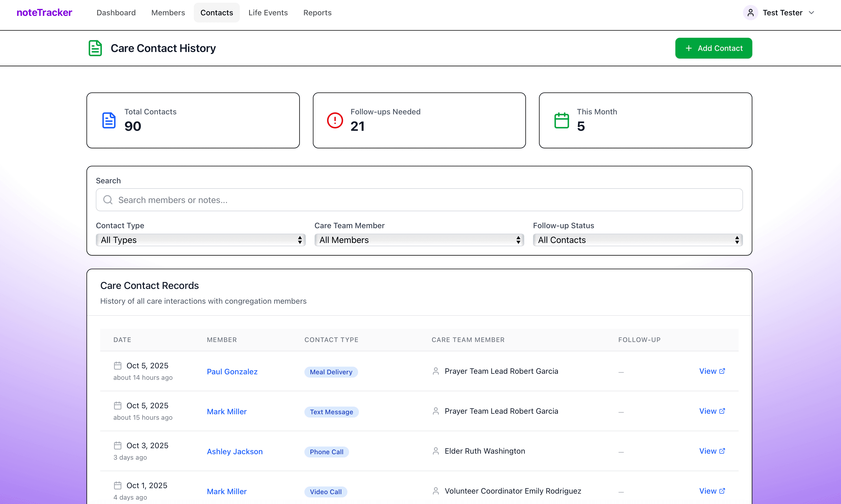Open the Contact Type dropdown showing All Types
The width and height of the screenshot is (841, 504).
coord(200,240)
